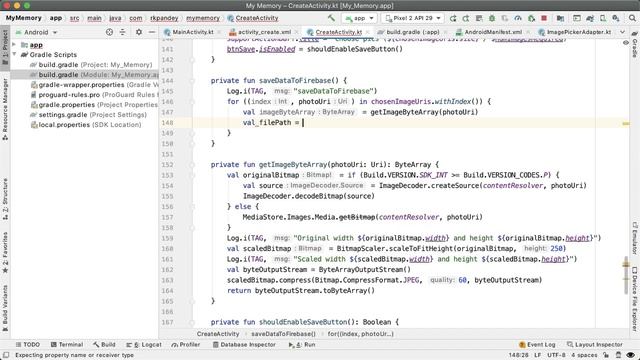640x360 pixels.
Task: Open the Event Log tool window
Action: click(x=537, y=344)
